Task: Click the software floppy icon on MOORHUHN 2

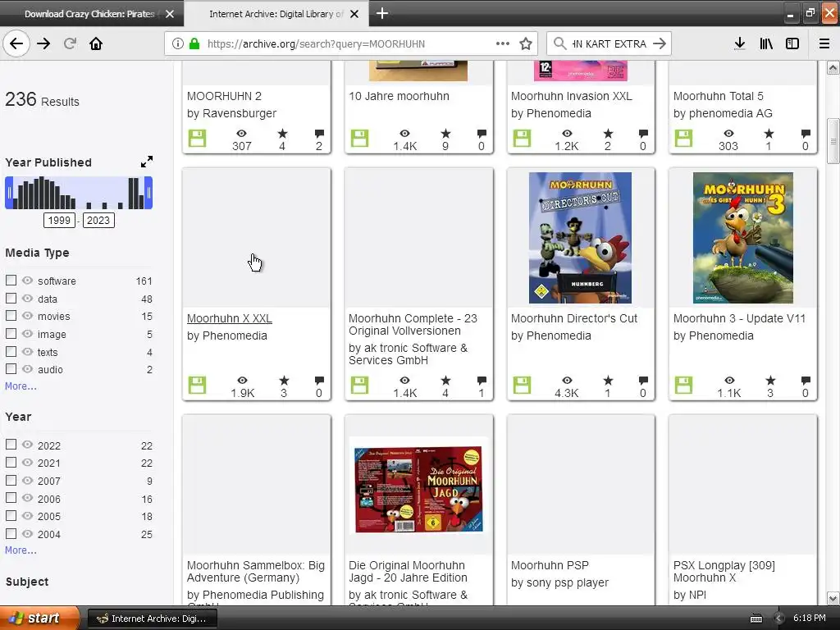Action: [x=197, y=138]
